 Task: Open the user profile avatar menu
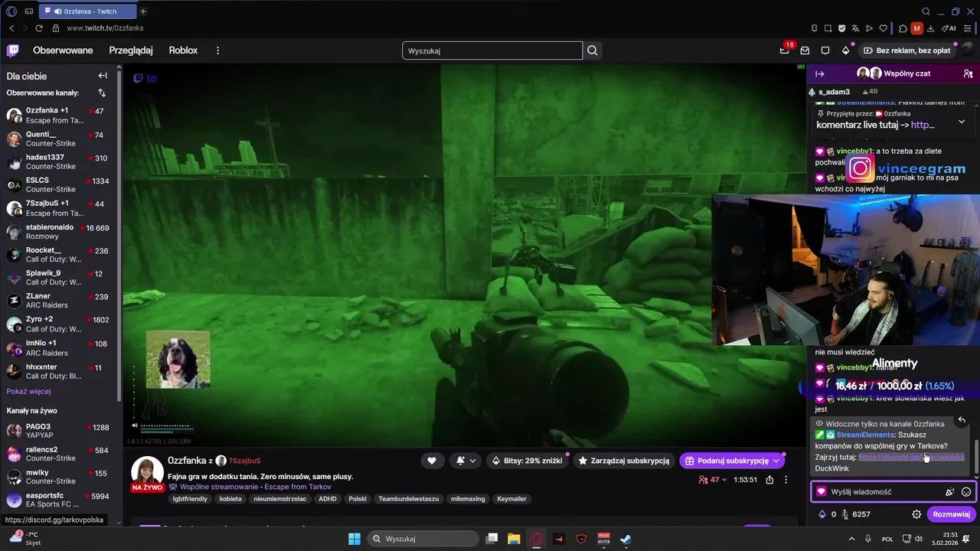click(968, 51)
